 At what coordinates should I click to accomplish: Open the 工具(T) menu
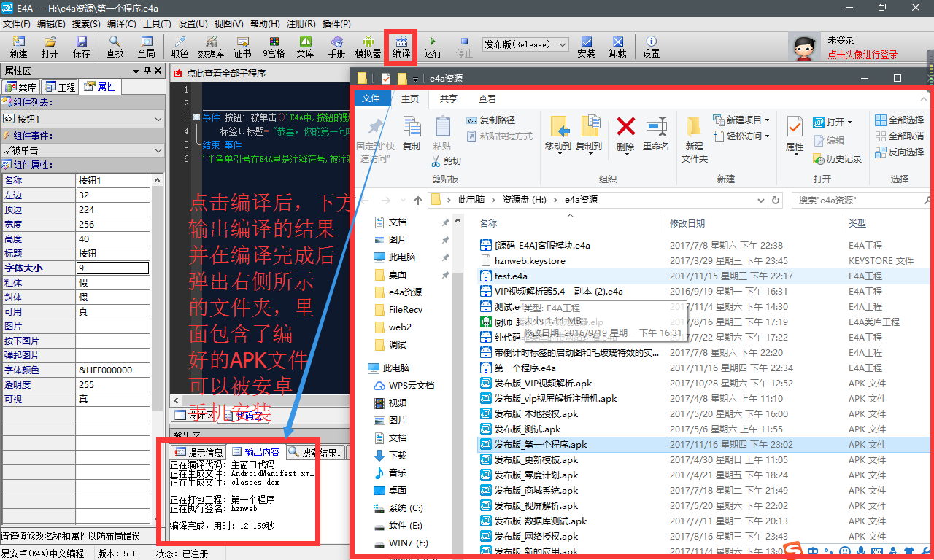coord(157,24)
